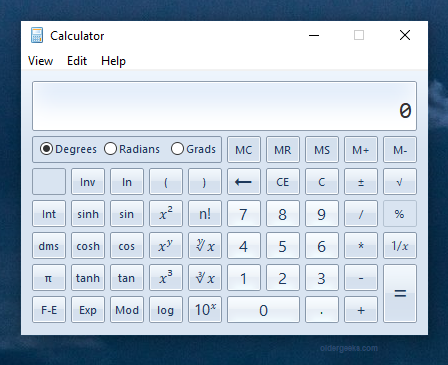Click the calculator icon in title bar

click(37, 35)
